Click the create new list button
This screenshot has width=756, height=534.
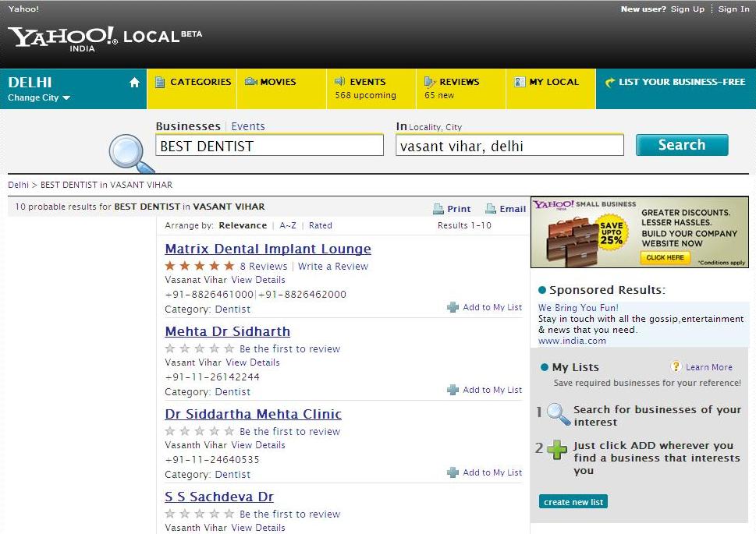click(x=573, y=502)
